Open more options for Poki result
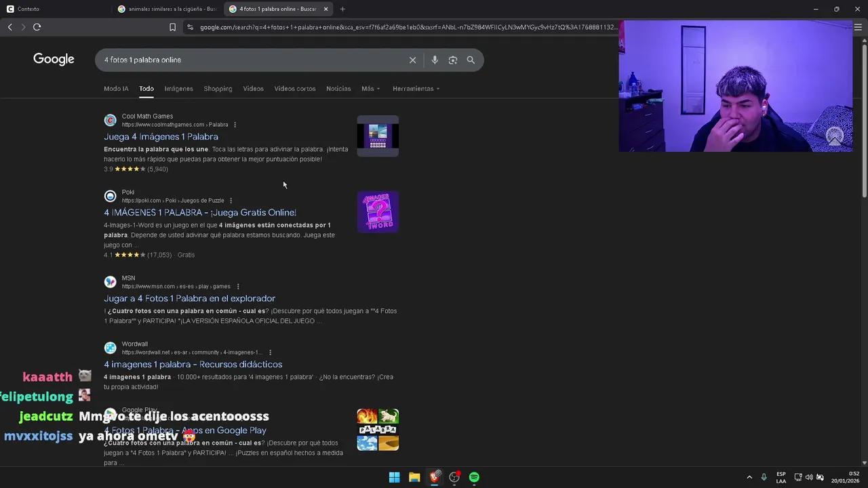Viewport: 868px width, 488px height. (231, 201)
